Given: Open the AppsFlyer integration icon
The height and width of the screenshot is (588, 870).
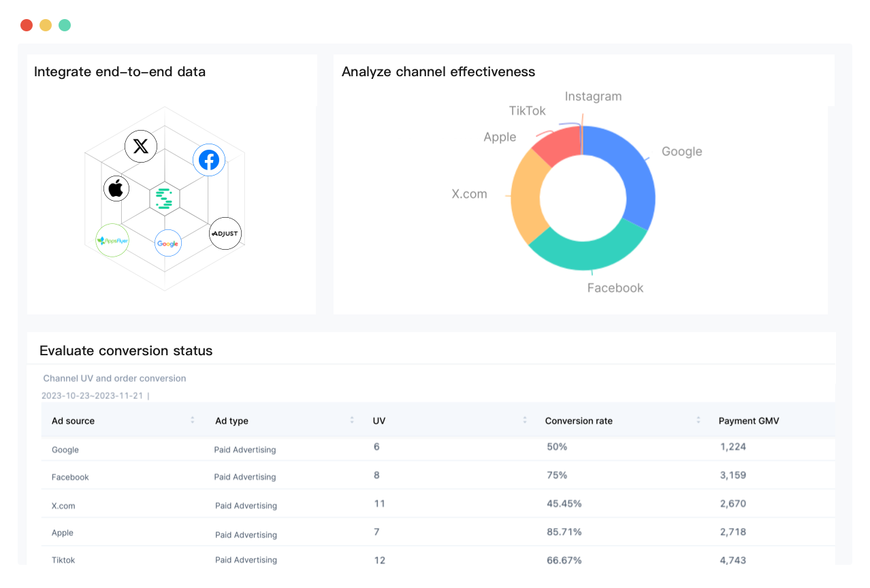Looking at the screenshot, I should (x=112, y=240).
